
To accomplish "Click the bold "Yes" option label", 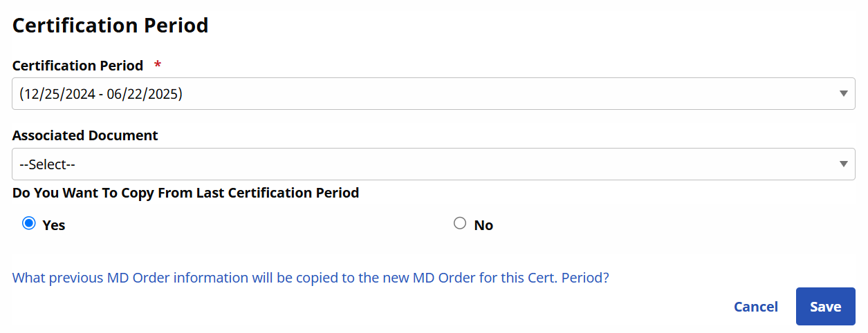I will click(x=54, y=225).
